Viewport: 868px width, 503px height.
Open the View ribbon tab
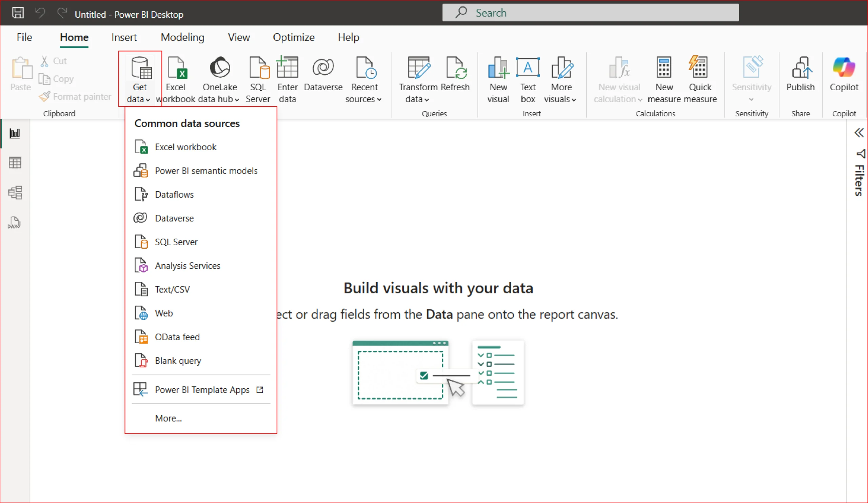(x=239, y=37)
